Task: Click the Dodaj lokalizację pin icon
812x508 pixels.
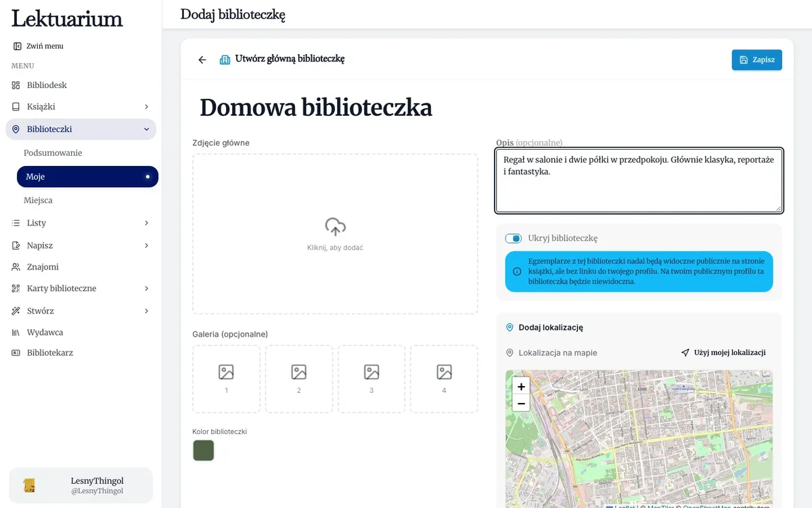Action: 510,327
